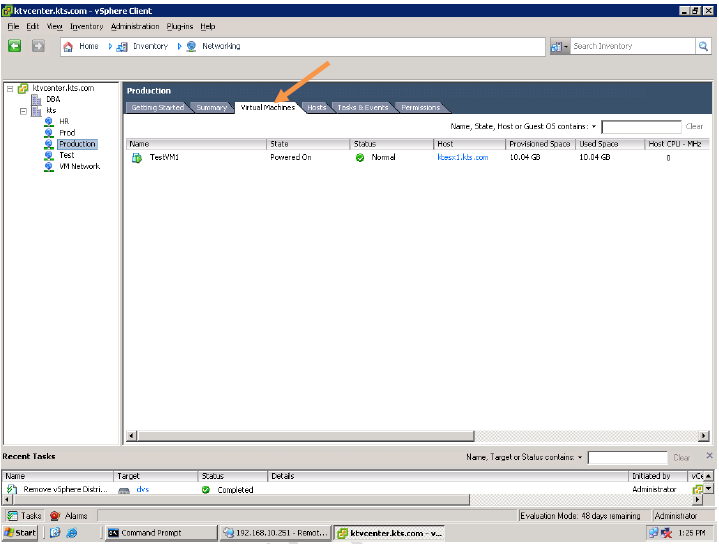The image size is (719, 544).
Task: Click the VM Network icon
Action: pyautogui.click(x=49, y=167)
